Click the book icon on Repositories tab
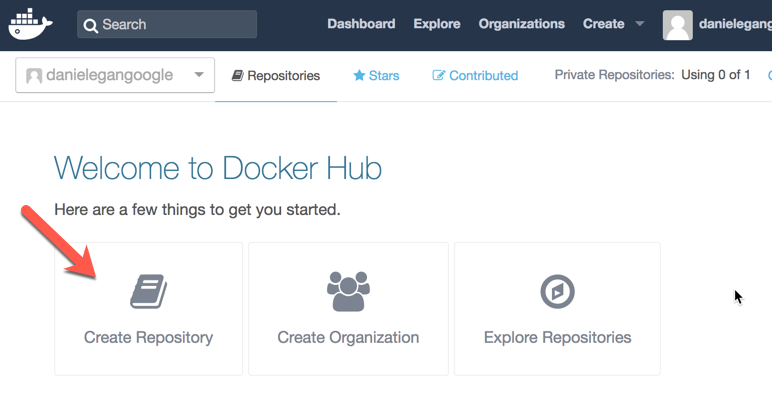The height and width of the screenshot is (402, 772). [238, 75]
